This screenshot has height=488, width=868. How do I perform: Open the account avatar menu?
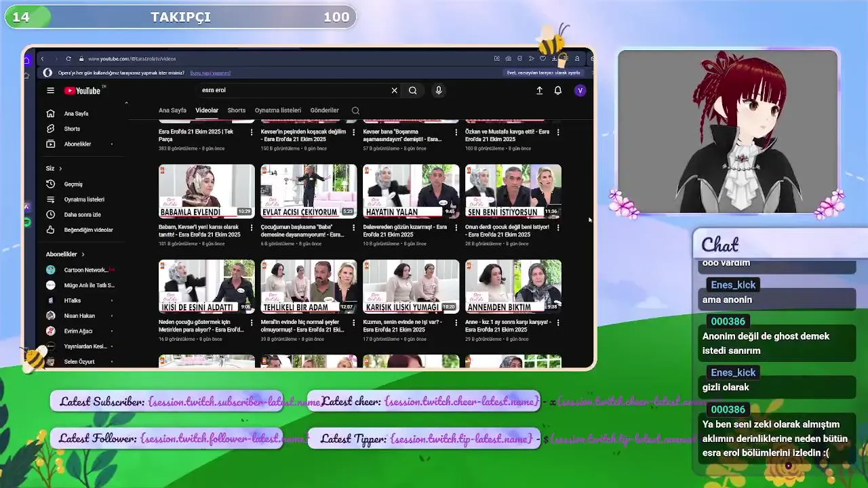tap(580, 90)
